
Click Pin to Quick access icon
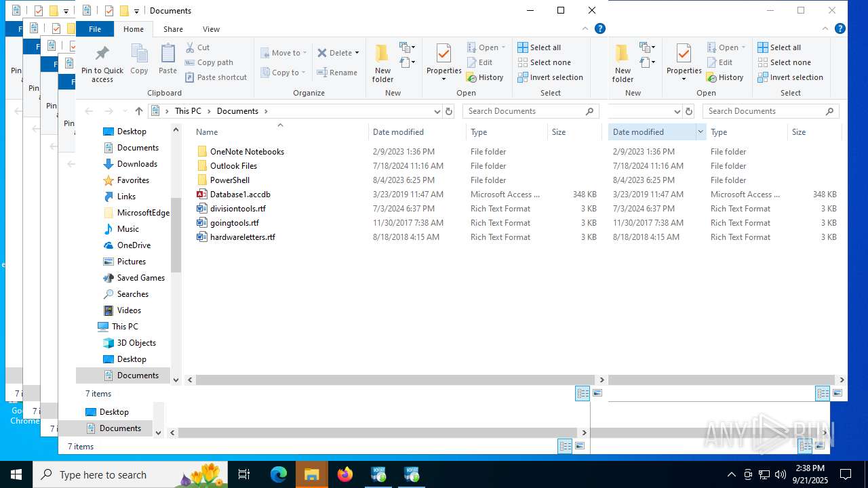(102, 63)
